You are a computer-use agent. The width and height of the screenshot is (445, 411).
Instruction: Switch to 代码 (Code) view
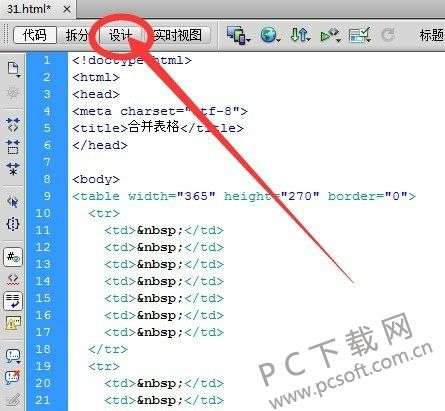[x=35, y=35]
